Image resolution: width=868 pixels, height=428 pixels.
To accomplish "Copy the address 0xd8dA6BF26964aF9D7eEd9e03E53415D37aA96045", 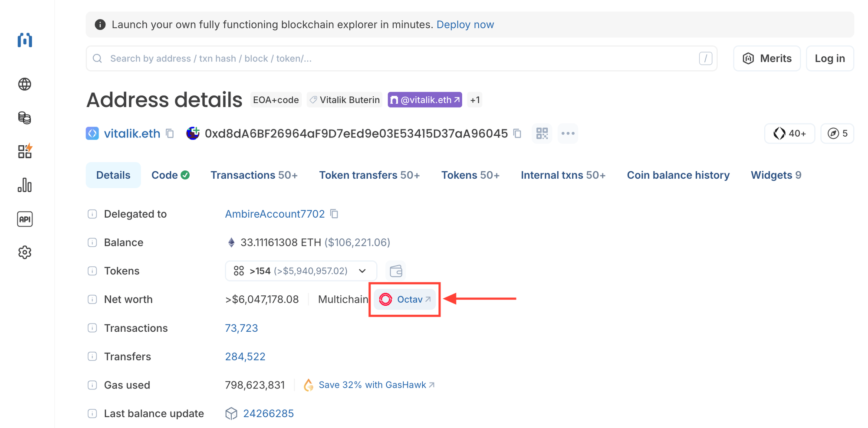I will point(517,134).
